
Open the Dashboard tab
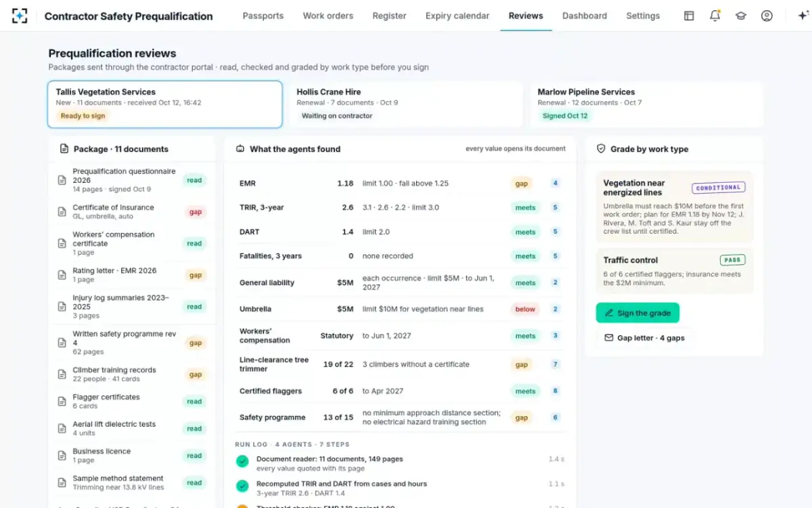coord(585,16)
